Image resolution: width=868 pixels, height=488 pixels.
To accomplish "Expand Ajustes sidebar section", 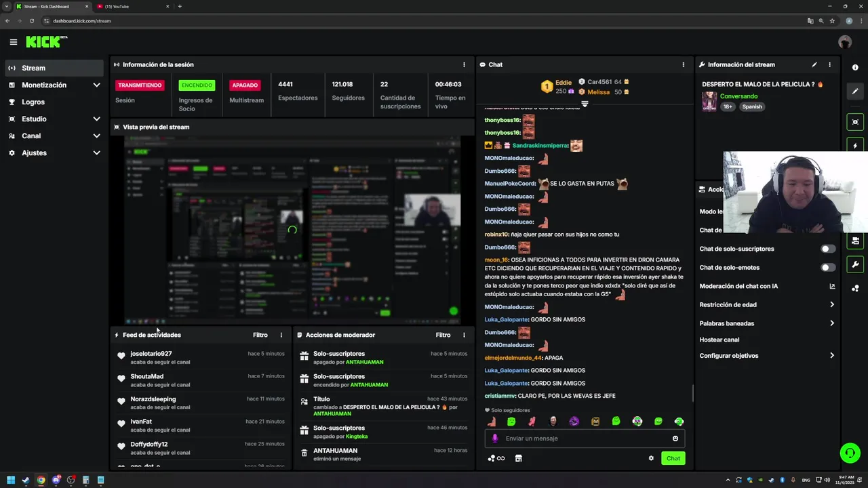I will [x=96, y=153].
